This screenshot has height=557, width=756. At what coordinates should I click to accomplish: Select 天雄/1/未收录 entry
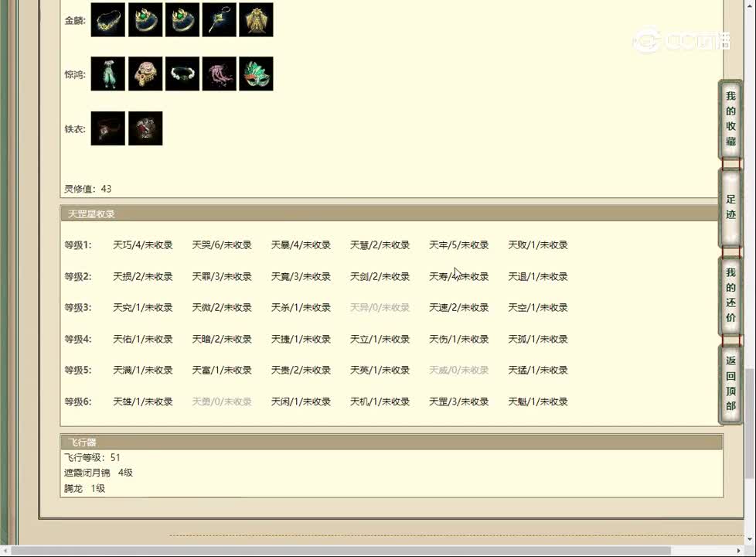point(143,402)
